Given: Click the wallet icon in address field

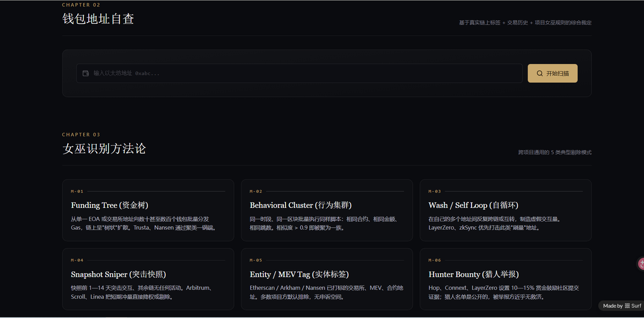Looking at the screenshot, I should coord(85,73).
